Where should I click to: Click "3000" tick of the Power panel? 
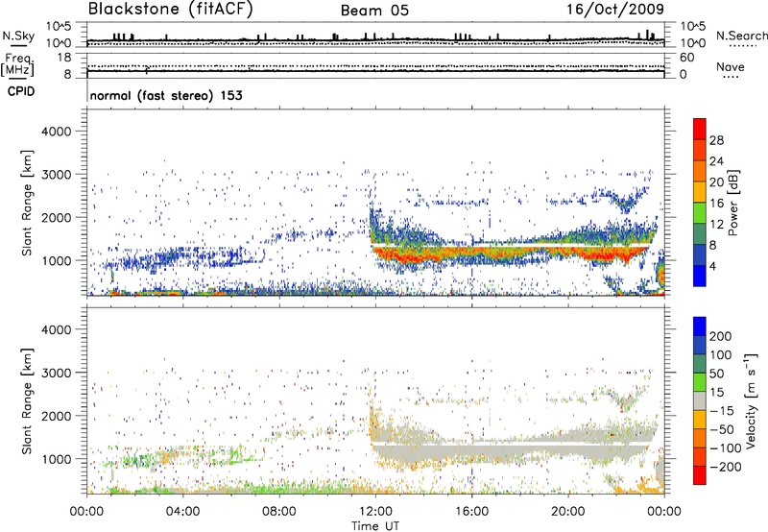coord(57,175)
